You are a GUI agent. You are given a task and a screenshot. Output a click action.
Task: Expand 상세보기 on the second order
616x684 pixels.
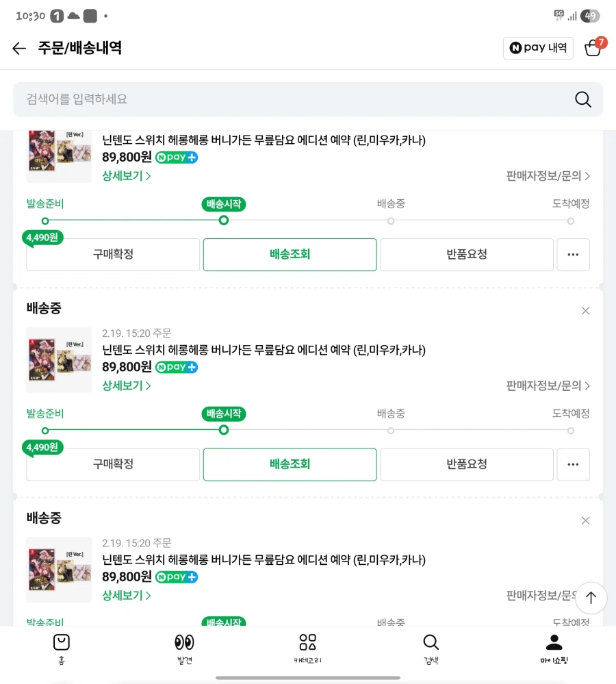126,385
